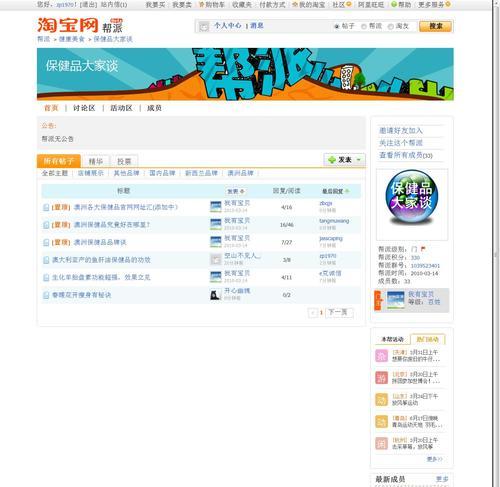The image size is (500, 487).
Task: Filter by 澳洲品牌 category
Action: pyautogui.click(x=240, y=173)
